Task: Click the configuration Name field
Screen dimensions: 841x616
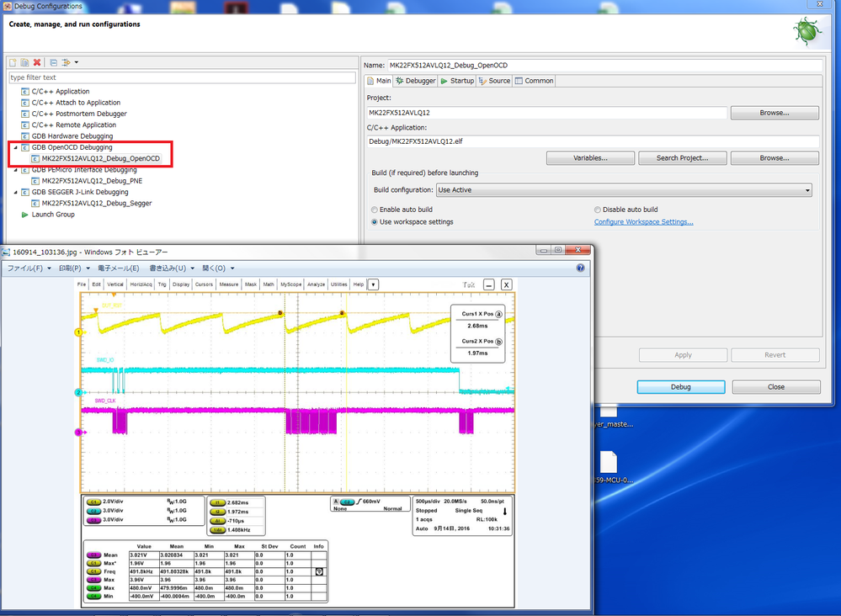Action: [604, 66]
